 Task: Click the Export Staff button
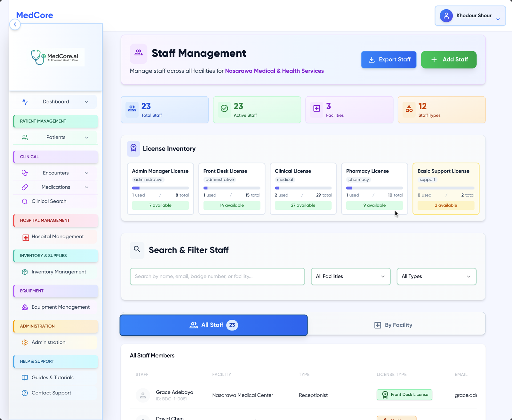click(x=388, y=60)
